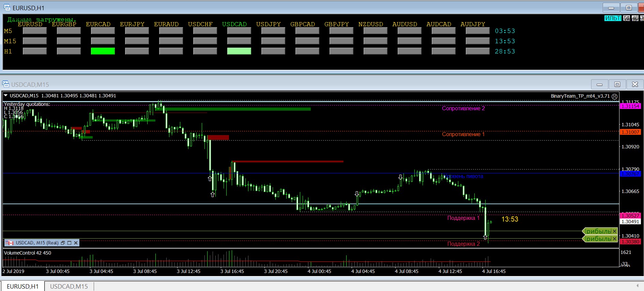
Task: Click the white up arrow at latest candle
Action: [x=485, y=237]
